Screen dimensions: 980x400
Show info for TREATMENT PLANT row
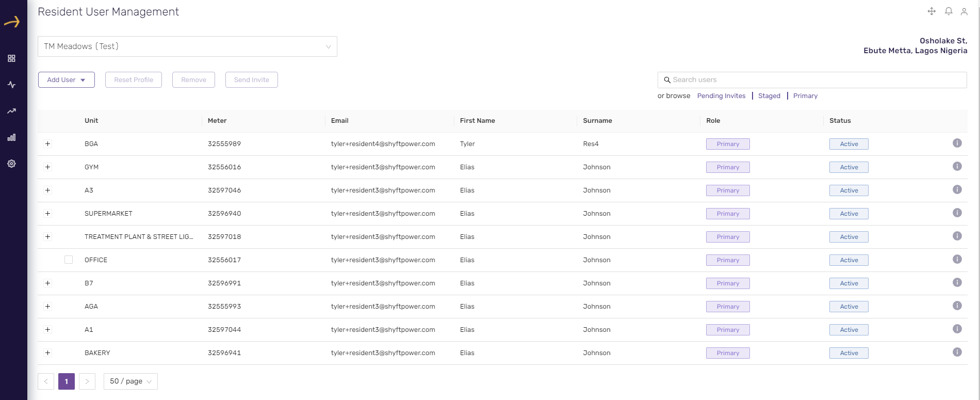click(x=957, y=236)
